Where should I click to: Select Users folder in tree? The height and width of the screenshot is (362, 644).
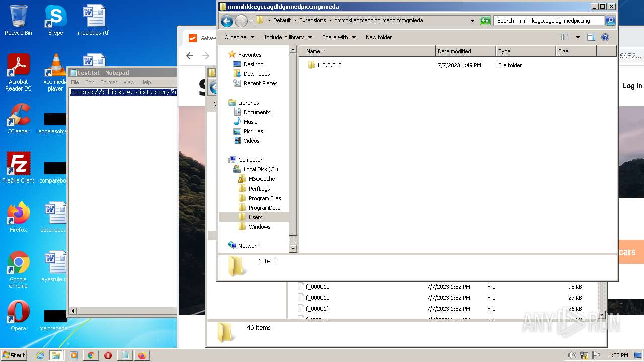pyautogui.click(x=255, y=217)
